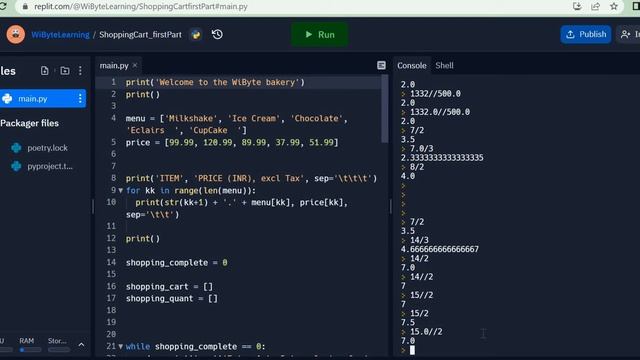Bookmark the page with the star icon

point(614,6)
